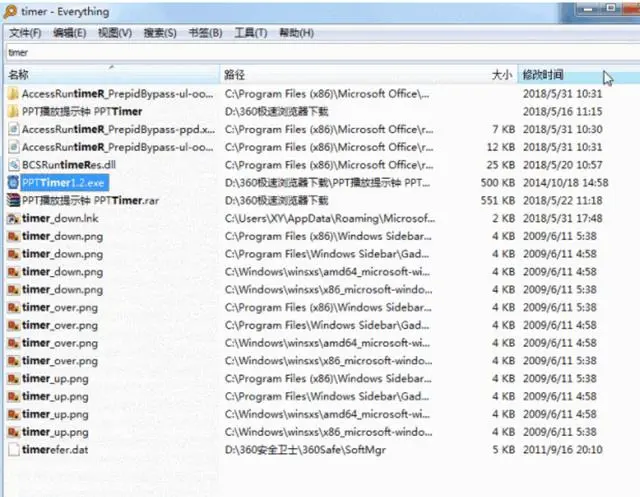Click the 5 KB size of timerefer.dat

(x=503, y=450)
